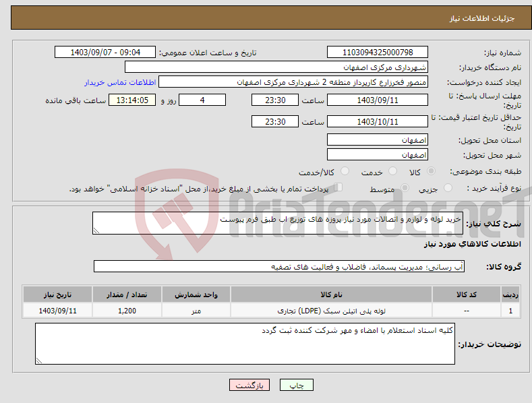Click the price validity time 23:30 field

(275, 121)
